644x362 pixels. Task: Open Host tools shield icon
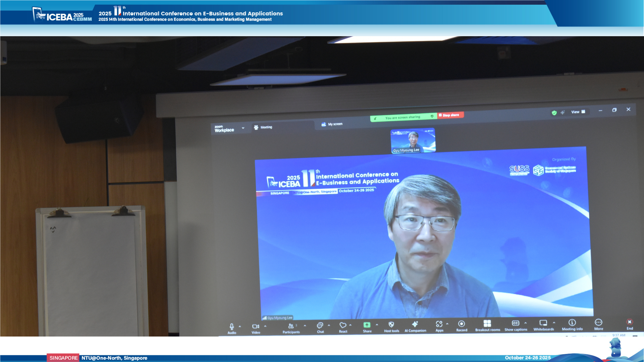pos(391,325)
